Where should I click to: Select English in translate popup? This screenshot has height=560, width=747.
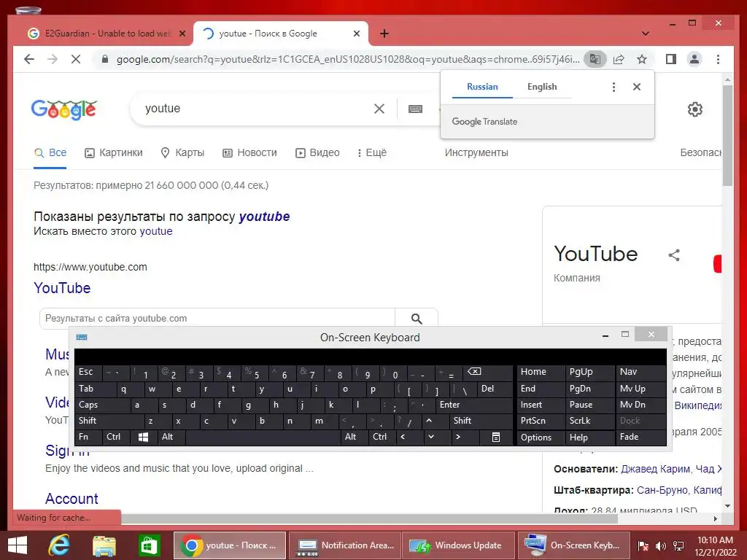[542, 87]
